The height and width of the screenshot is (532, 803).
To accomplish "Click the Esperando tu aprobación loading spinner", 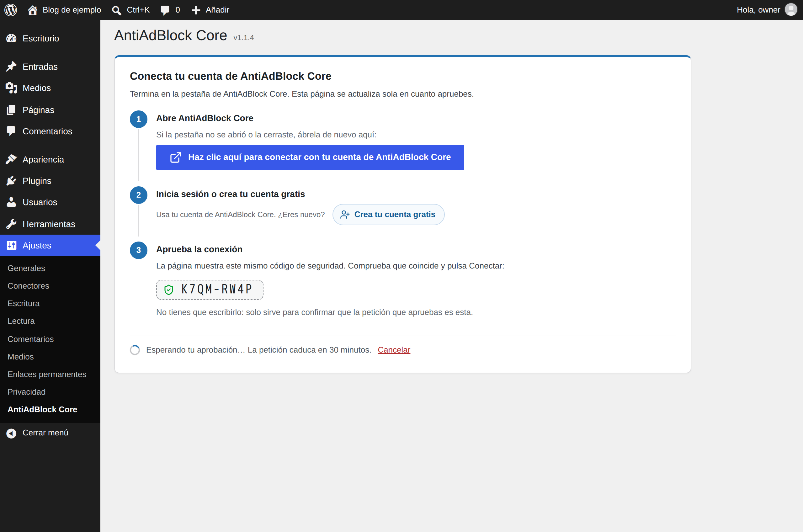I will click(x=135, y=350).
